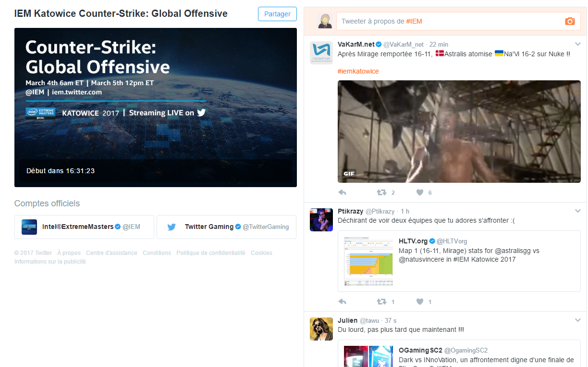The width and height of the screenshot is (588, 367).
Task: Open dropdown arrow on Ptikrazy's tweet
Action: click(x=578, y=211)
